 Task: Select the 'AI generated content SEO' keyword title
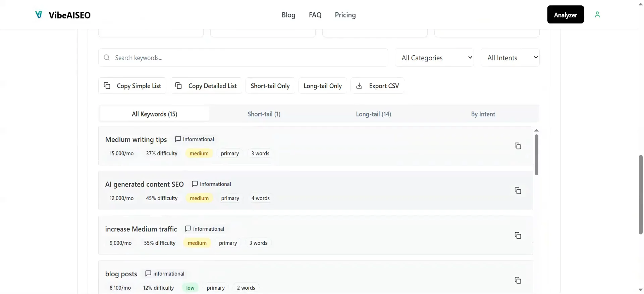click(x=144, y=184)
